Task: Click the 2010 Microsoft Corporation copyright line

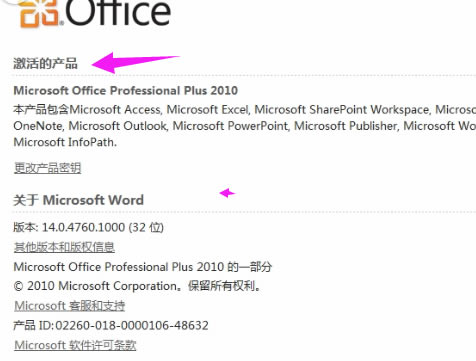Action: click(x=137, y=286)
